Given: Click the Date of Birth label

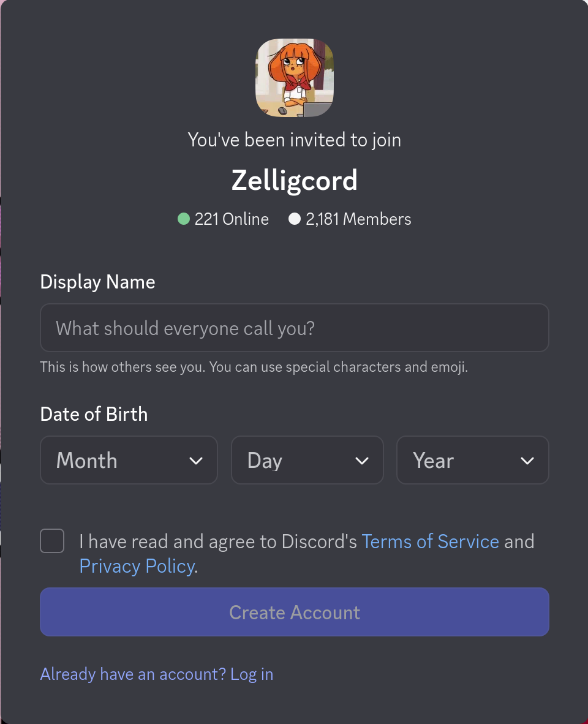Looking at the screenshot, I should point(94,414).
